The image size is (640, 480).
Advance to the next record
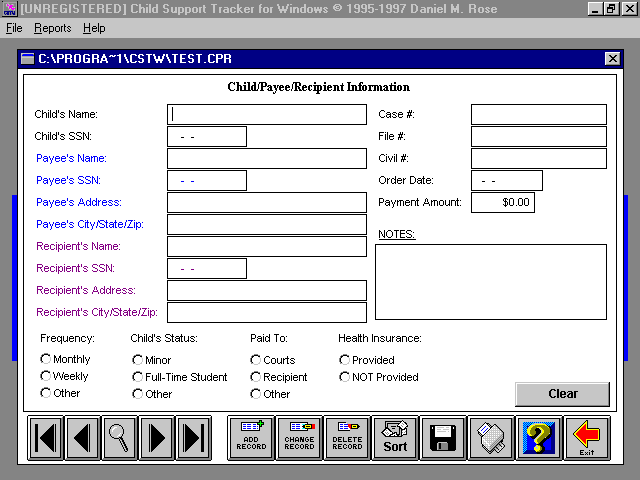coord(157,438)
